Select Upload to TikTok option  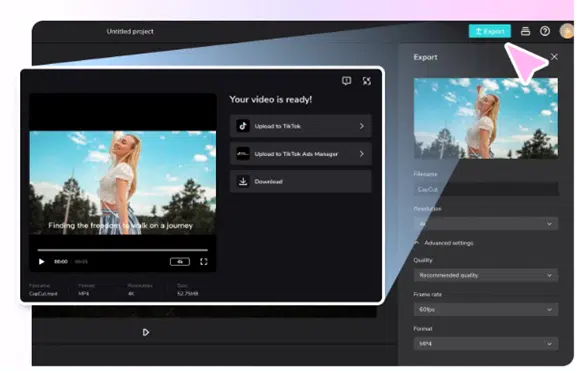tap(300, 126)
